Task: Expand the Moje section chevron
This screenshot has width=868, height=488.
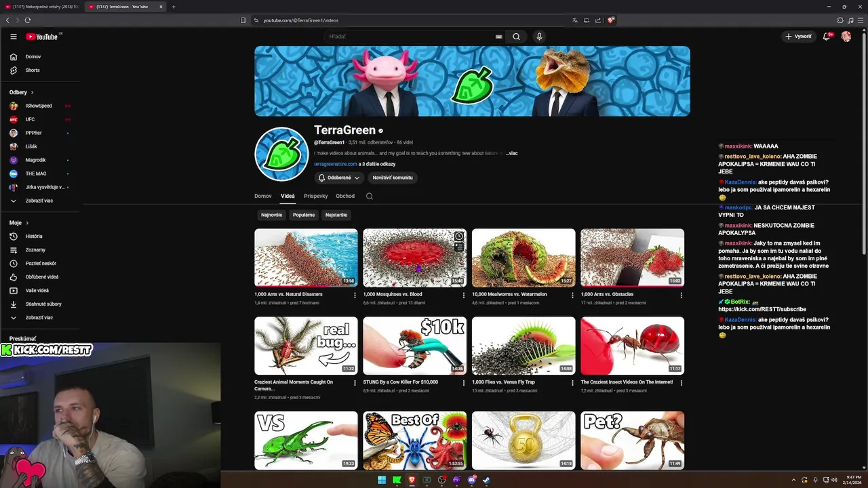Action: pos(27,223)
